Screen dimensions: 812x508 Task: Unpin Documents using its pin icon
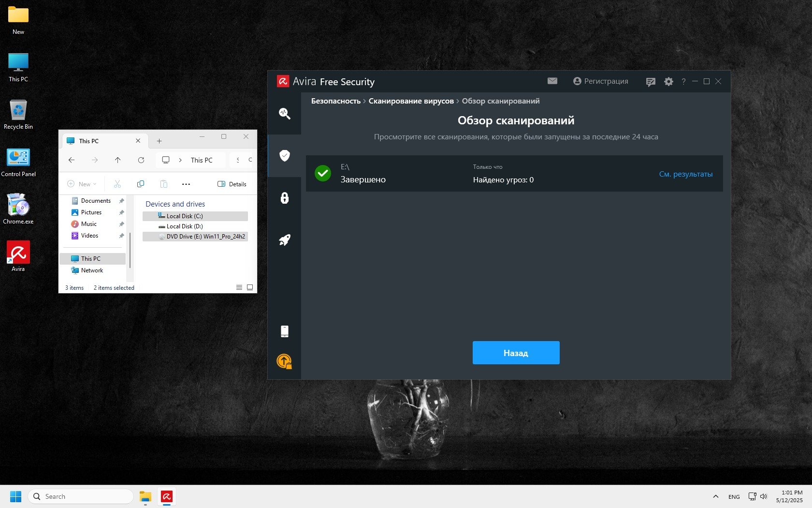pyautogui.click(x=121, y=201)
